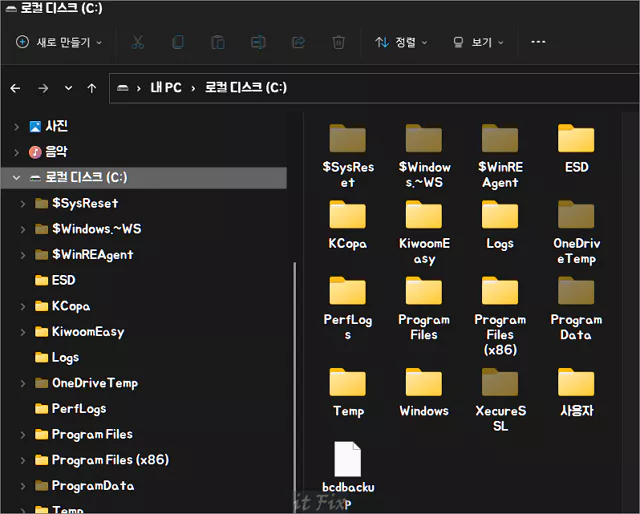Select 사진 in the navigation pane

tap(49, 126)
